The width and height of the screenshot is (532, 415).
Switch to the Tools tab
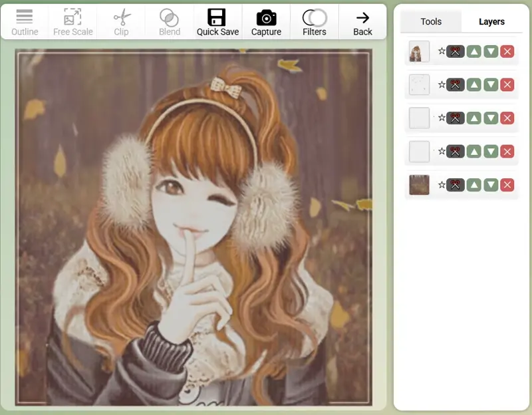(431, 22)
